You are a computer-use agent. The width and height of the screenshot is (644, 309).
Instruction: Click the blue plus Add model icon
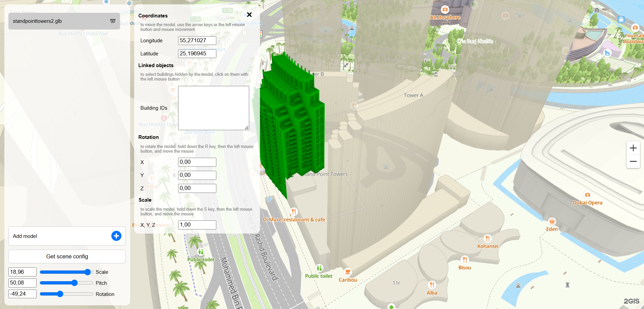tap(116, 236)
